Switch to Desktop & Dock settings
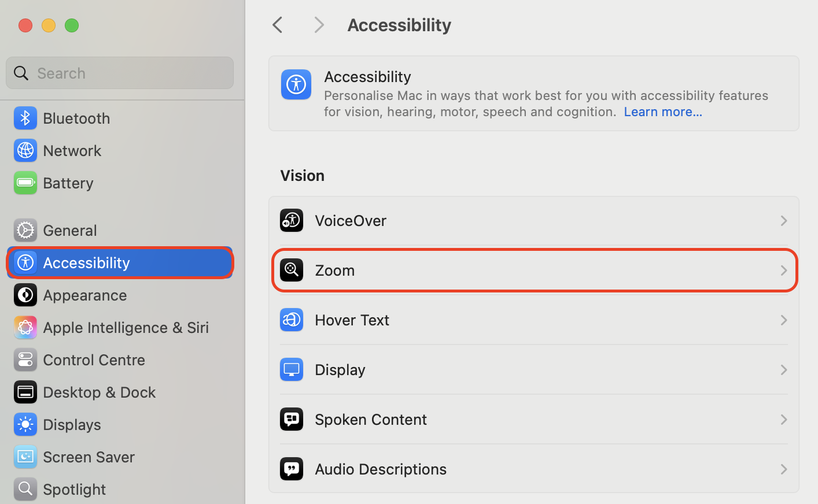The width and height of the screenshot is (818, 504). pyautogui.click(x=25, y=392)
